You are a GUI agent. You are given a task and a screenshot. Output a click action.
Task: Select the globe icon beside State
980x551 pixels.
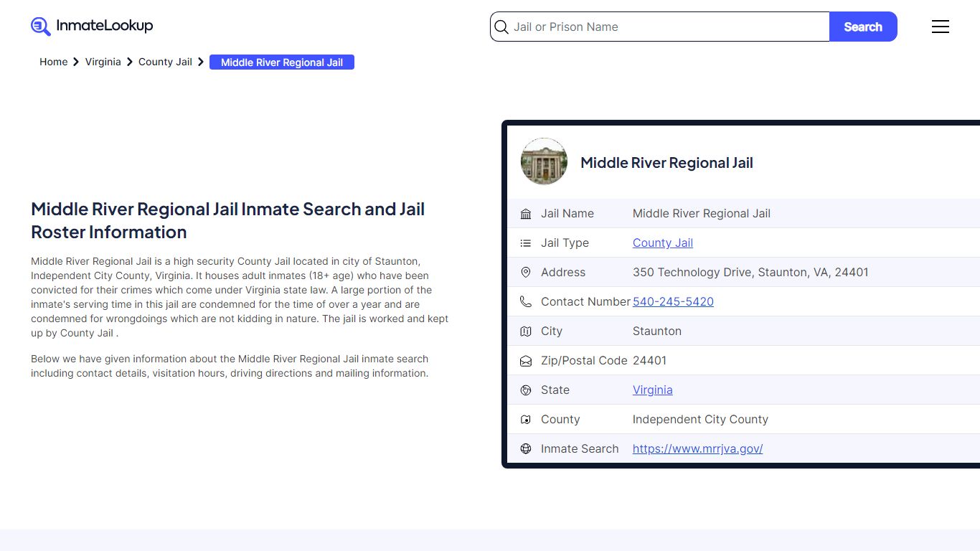coord(526,390)
